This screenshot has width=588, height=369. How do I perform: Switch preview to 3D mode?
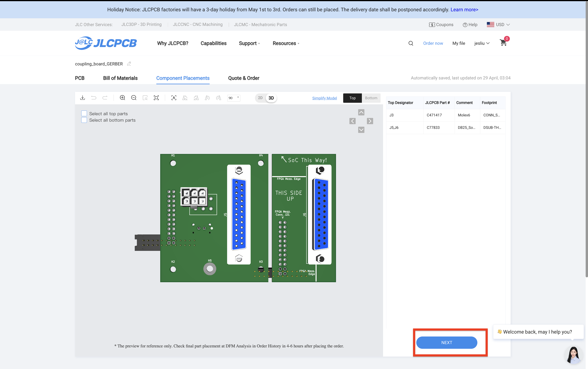(271, 98)
